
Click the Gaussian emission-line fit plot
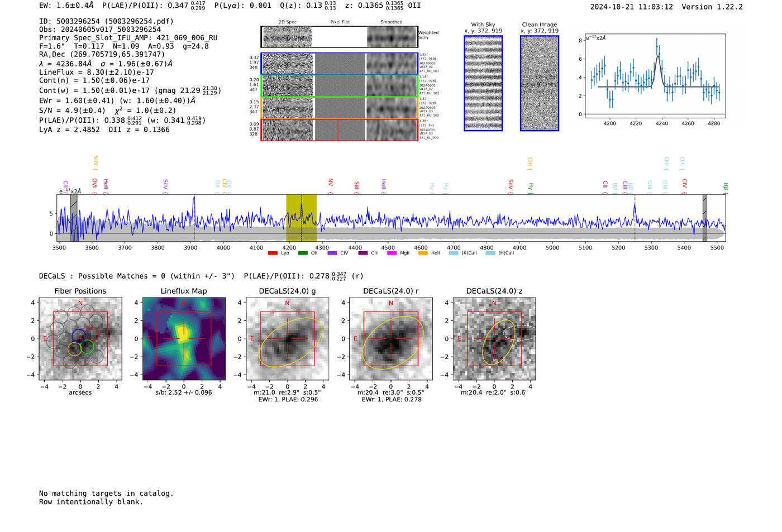point(655,76)
